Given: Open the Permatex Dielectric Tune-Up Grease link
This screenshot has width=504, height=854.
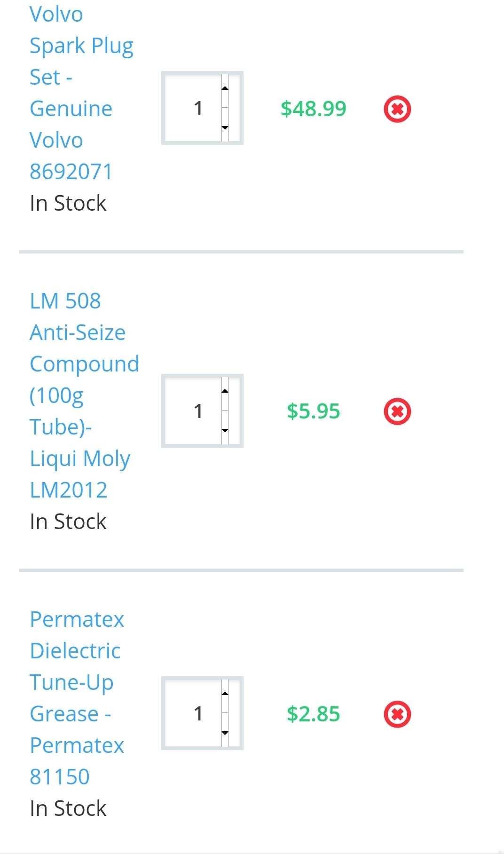Looking at the screenshot, I should (75, 651).
